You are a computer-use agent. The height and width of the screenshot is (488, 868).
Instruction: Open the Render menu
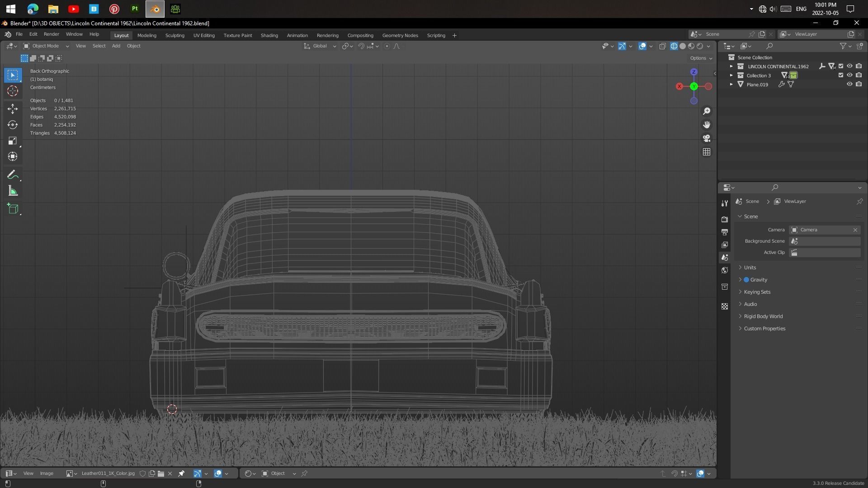(51, 34)
